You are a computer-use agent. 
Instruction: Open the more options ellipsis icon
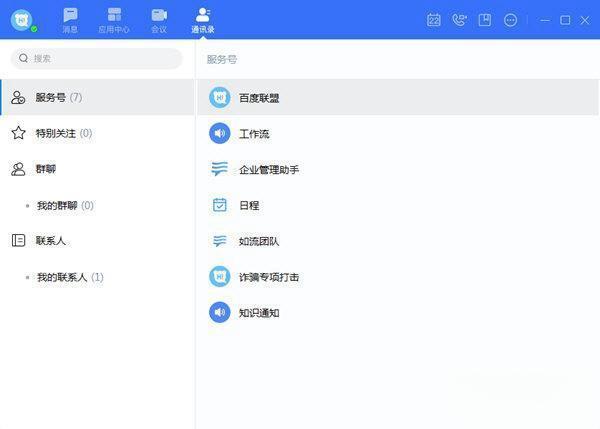point(510,20)
